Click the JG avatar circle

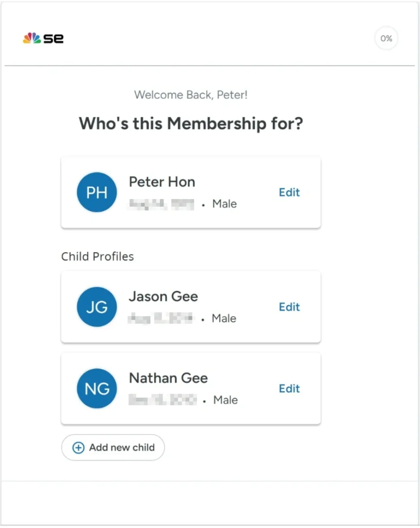point(96,307)
